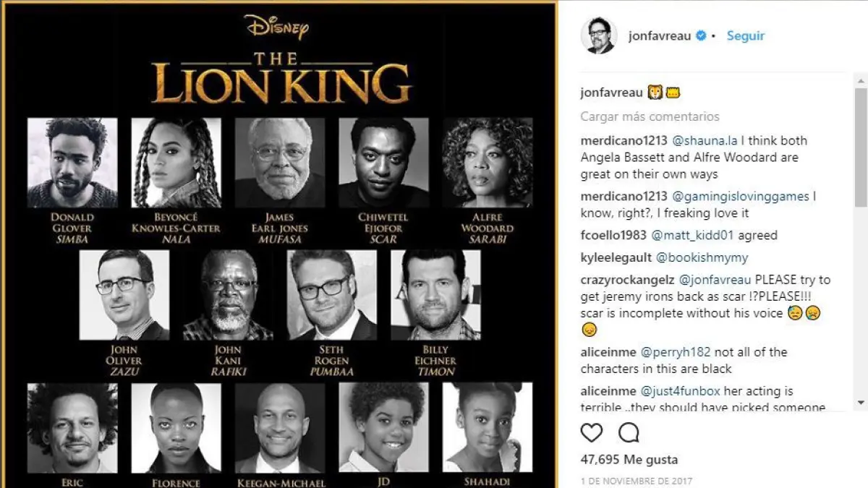The width and height of the screenshot is (868, 488).
Task: Click the comments scrollbar down arrow
Action: 860,402
